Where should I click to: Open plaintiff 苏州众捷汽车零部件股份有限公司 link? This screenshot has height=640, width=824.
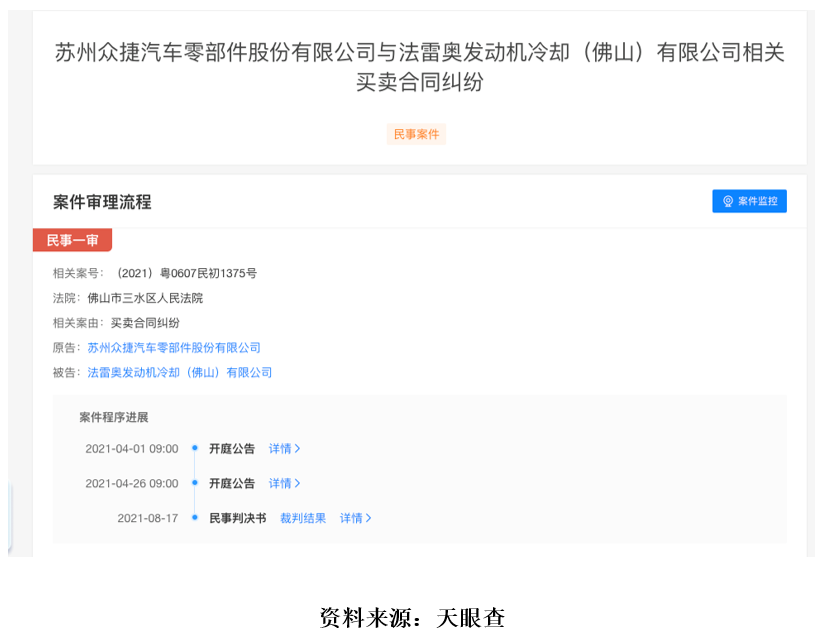pos(174,348)
